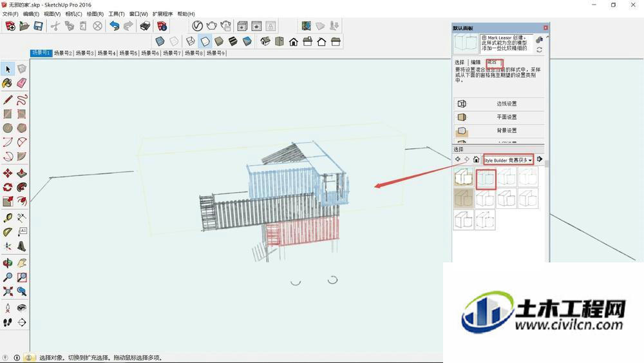This screenshot has height=363, width=644.
Task: Click 平面设置 face settings row
Action: point(499,117)
